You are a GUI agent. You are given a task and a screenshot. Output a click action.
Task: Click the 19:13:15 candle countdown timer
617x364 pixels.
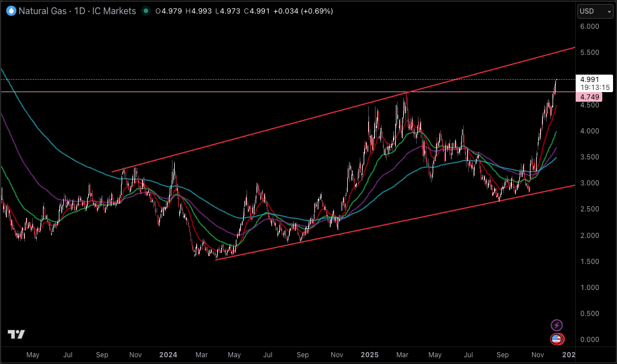[x=596, y=88]
